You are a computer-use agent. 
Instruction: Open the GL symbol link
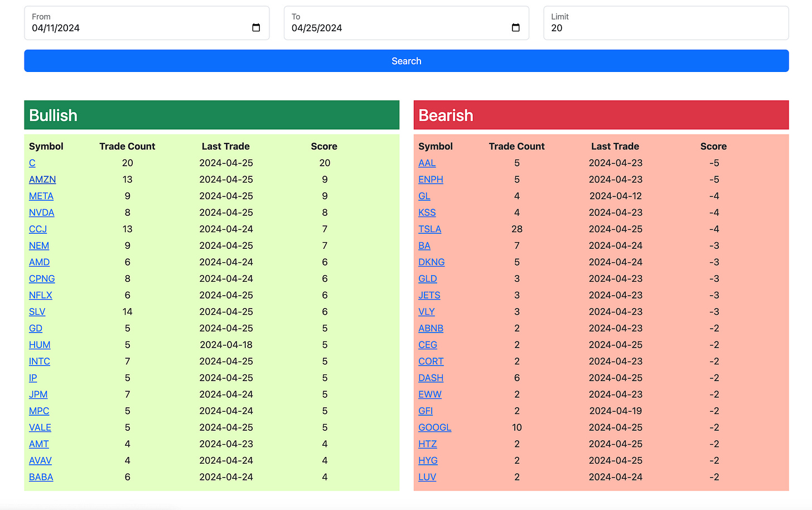(424, 196)
